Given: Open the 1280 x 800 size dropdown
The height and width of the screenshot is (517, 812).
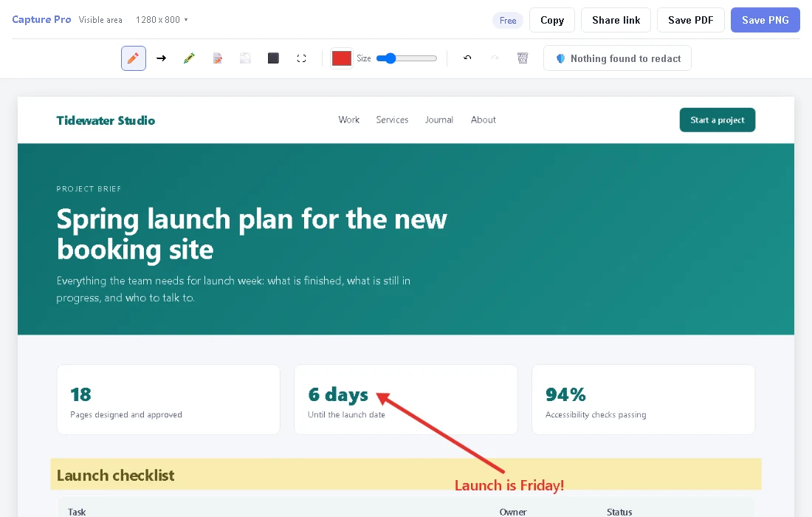Looking at the screenshot, I should (162, 20).
